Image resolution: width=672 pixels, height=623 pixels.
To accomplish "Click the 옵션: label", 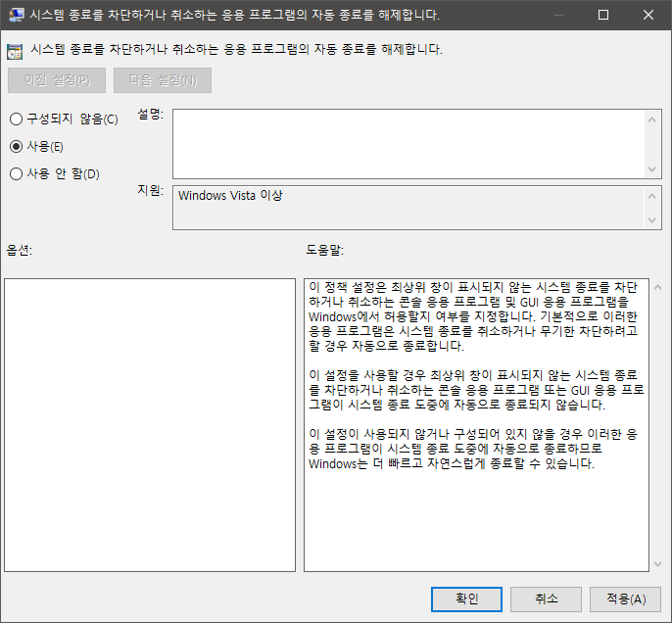I will click(20, 250).
